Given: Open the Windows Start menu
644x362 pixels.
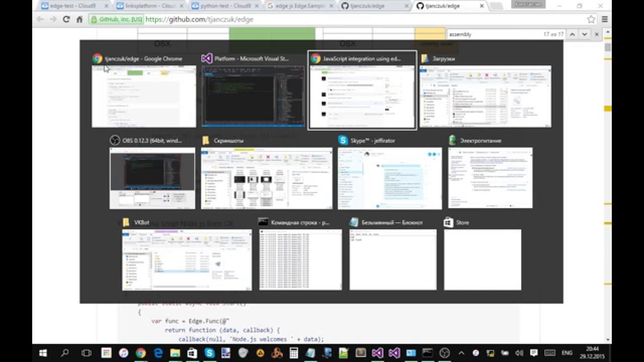Looking at the screenshot, I should [x=43, y=352].
